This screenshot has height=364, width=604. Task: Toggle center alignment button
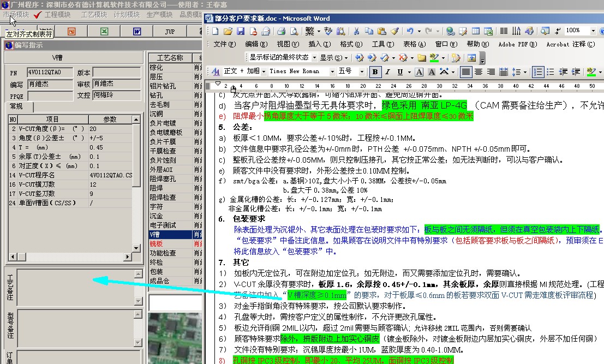[479, 71]
